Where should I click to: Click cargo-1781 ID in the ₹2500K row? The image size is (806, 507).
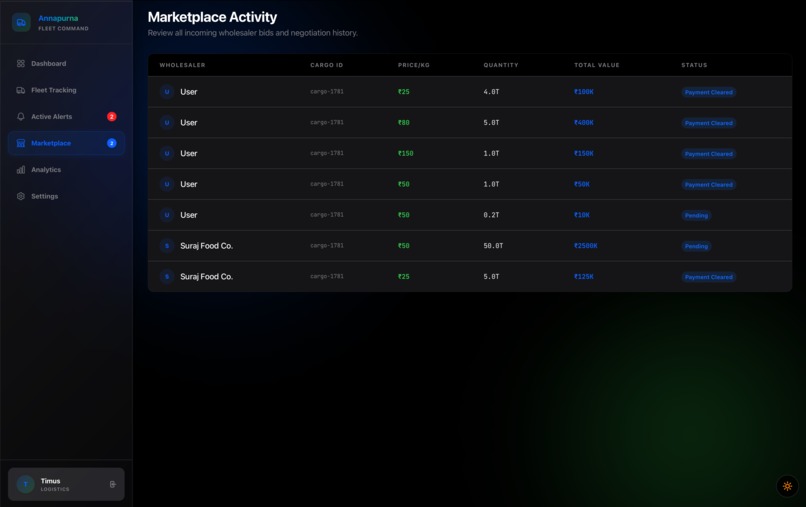[x=326, y=246]
